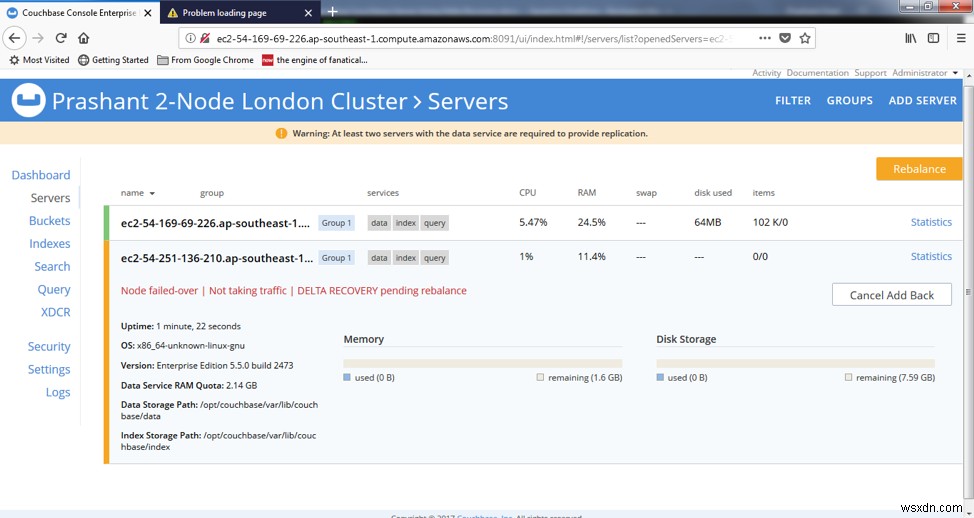
Task: Reload the page with the refresh icon
Action: [61, 38]
